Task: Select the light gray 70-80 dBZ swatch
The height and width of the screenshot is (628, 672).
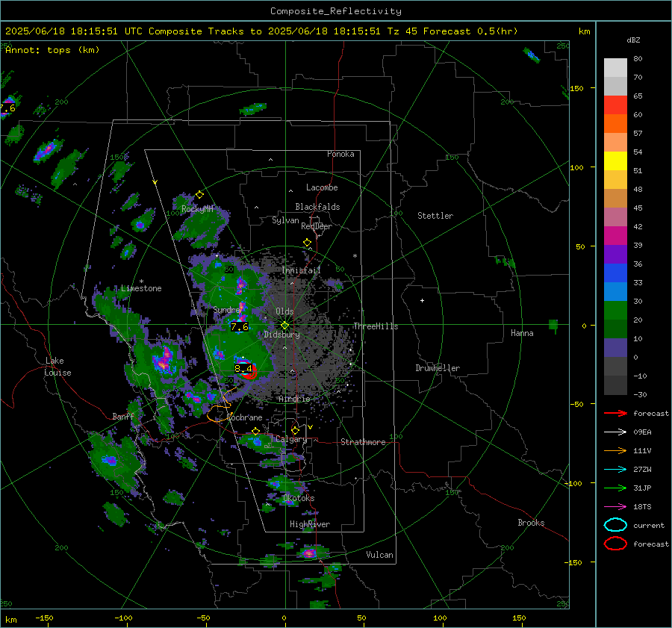Action: click(x=615, y=67)
